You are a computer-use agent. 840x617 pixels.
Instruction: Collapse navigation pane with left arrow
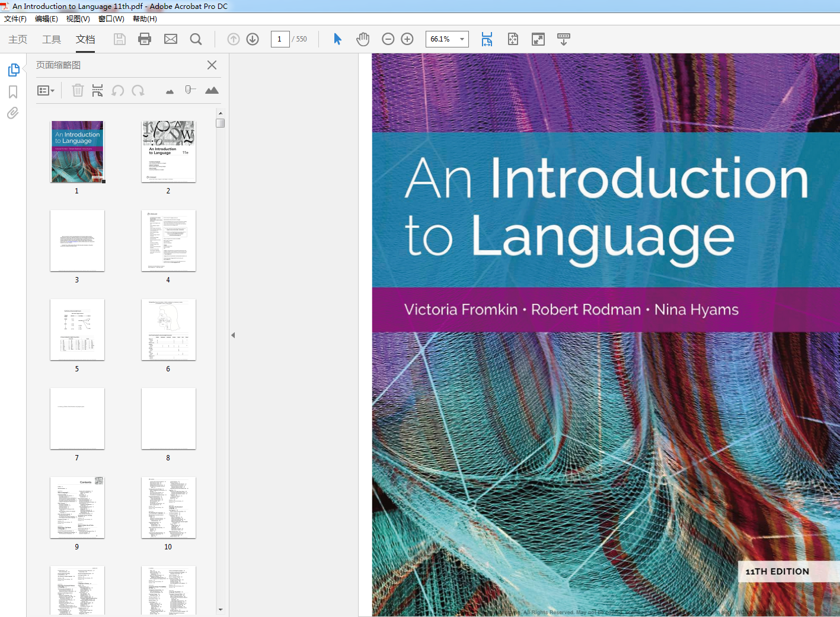click(x=233, y=335)
